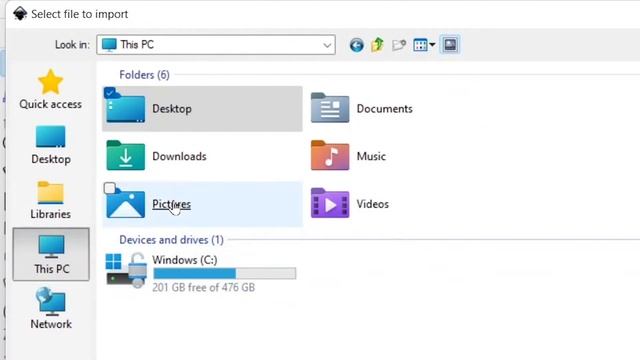640x360 pixels.
Task: Uncheck the Desktop folder checkbox
Action: click(109, 93)
